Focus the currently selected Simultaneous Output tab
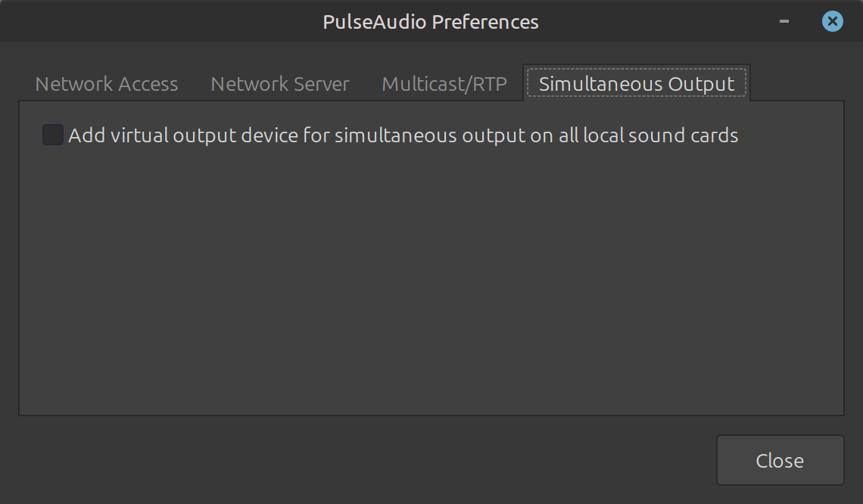The height and width of the screenshot is (504, 863). click(x=637, y=84)
